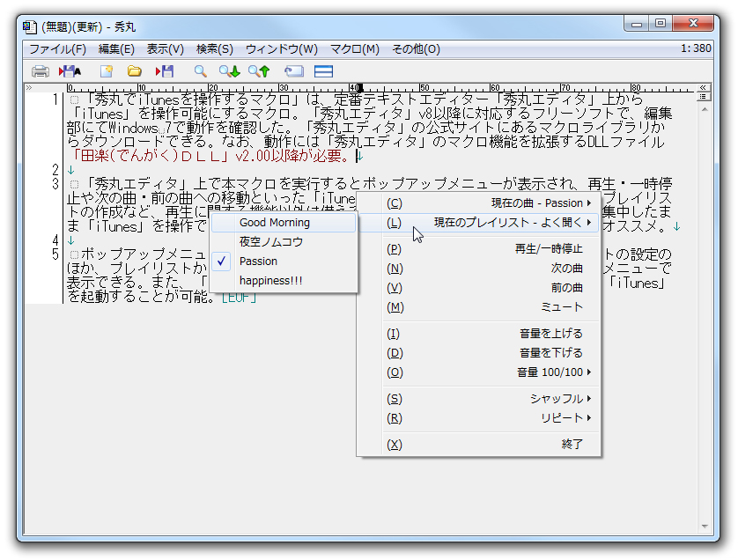Open the 表示(V) menu
This screenshot has height=560, width=738.
[x=166, y=49]
